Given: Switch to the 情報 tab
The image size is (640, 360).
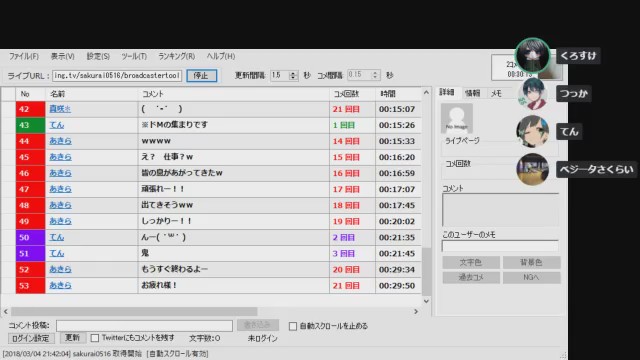Looking at the screenshot, I should point(472,93).
